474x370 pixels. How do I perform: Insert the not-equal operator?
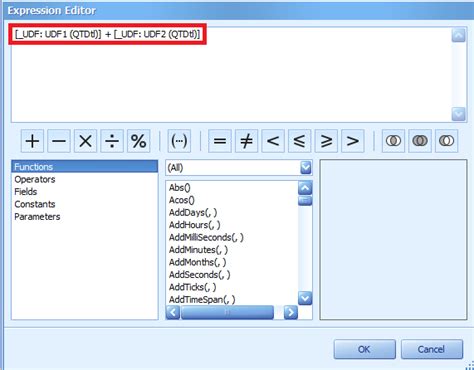pos(246,141)
